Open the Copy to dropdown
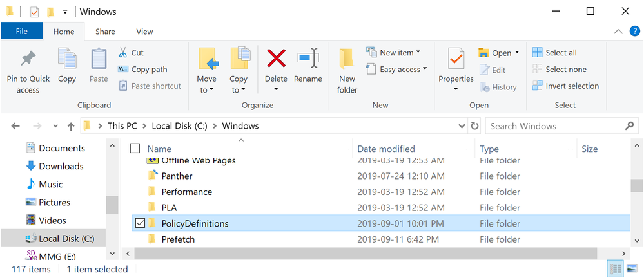The width and height of the screenshot is (644, 278). (x=239, y=90)
